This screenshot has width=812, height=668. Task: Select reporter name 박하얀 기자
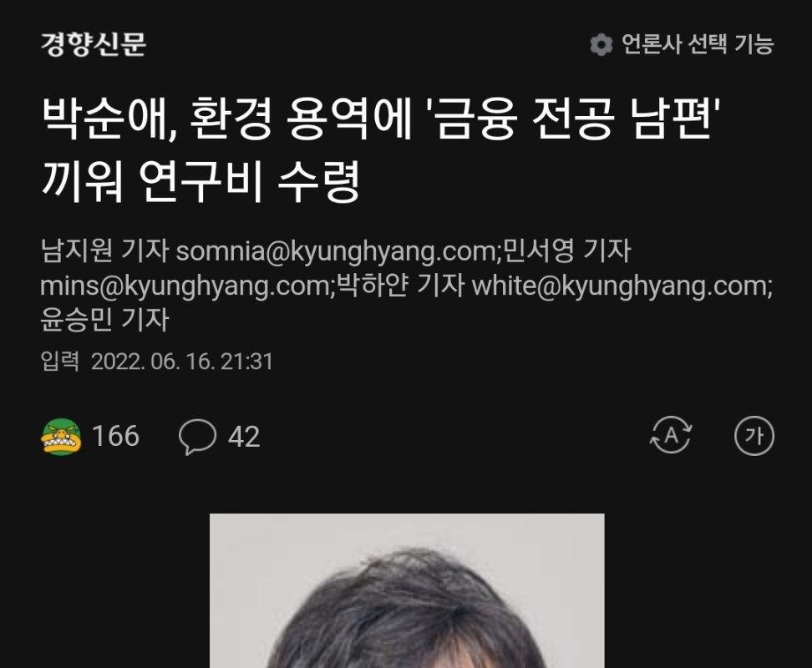400,285
